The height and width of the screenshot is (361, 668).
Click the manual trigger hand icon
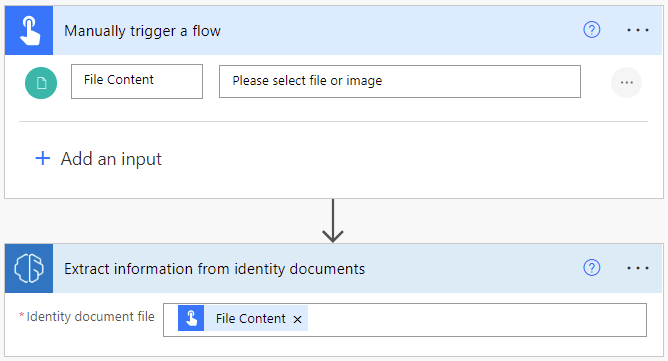click(x=29, y=30)
